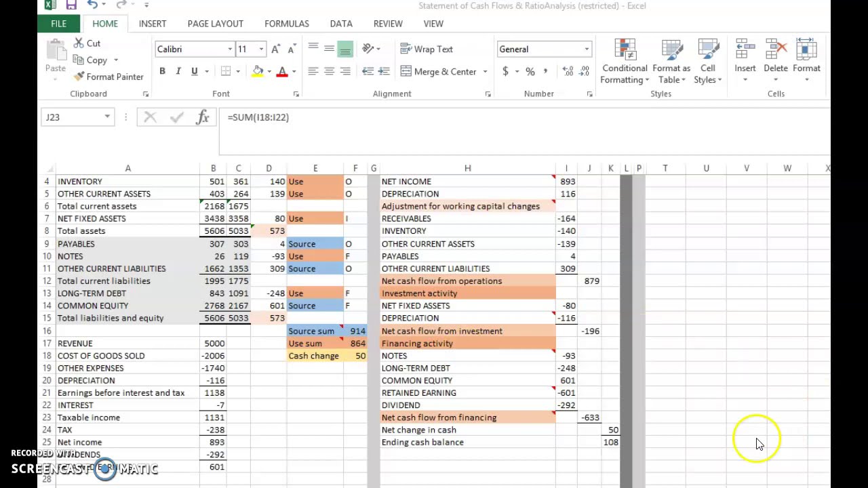Image resolution: width=868 pixels, height=488 pixels.
Task: Bottom align cell contents
Action: coord(345,49)
